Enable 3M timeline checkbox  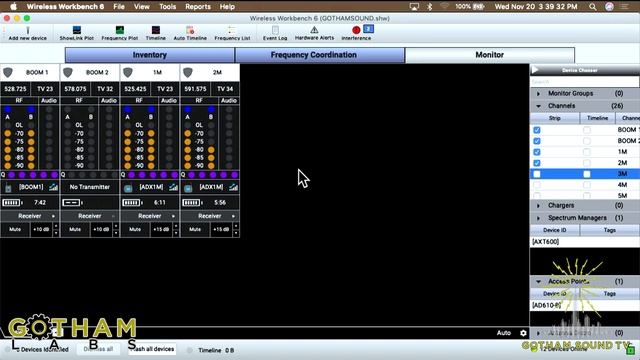click(x=587, y=174)
